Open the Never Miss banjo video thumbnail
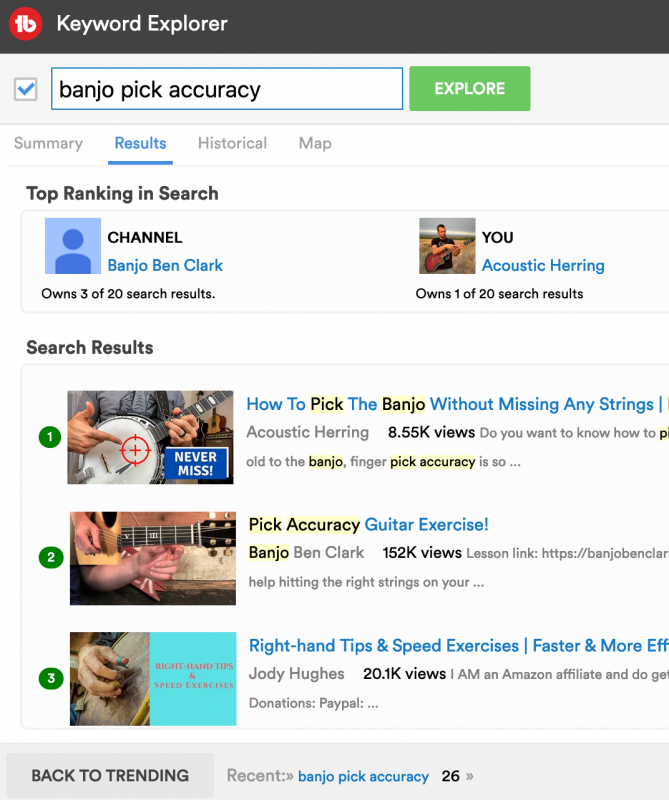669x800 pixels. (x=150, y=437)
